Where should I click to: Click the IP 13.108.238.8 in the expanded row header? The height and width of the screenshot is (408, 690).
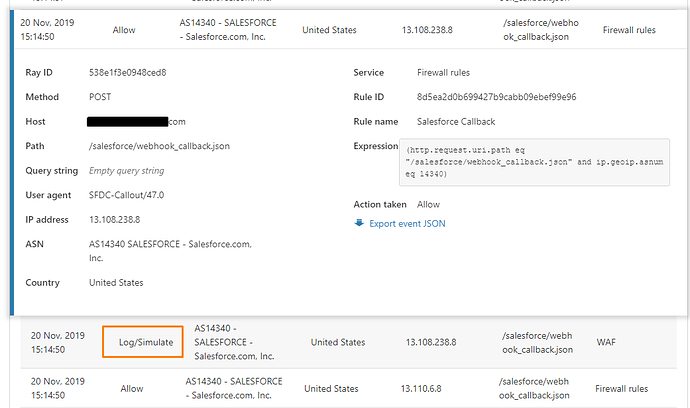pos(427,30)
